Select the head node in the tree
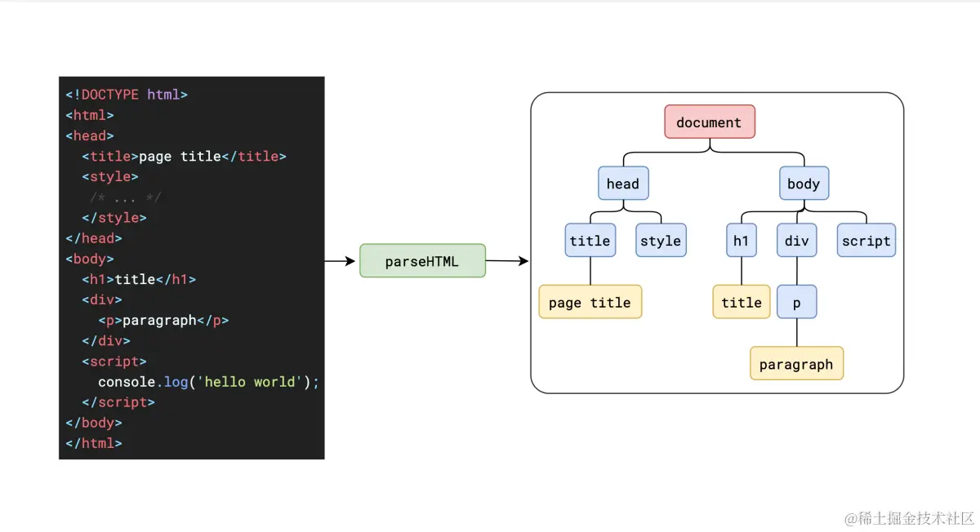The width and height of the screenshot is (980, 532). click(623, 184)
